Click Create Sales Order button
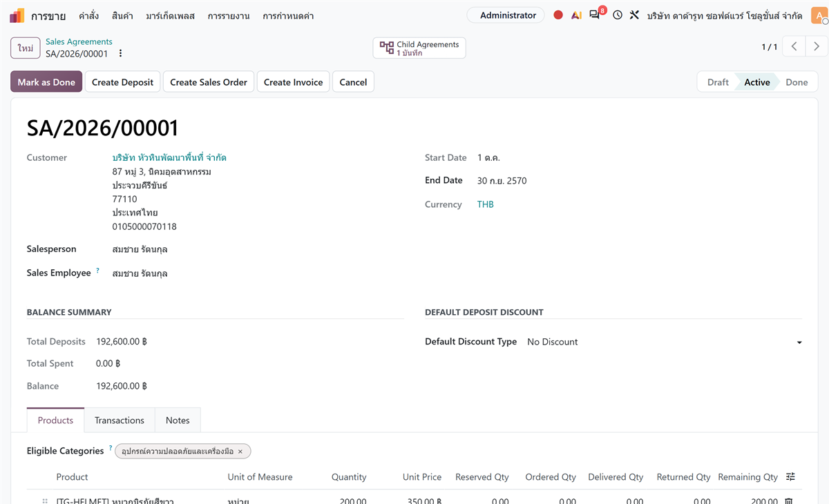This screenshot has height=504, width=829. (209, 82)
